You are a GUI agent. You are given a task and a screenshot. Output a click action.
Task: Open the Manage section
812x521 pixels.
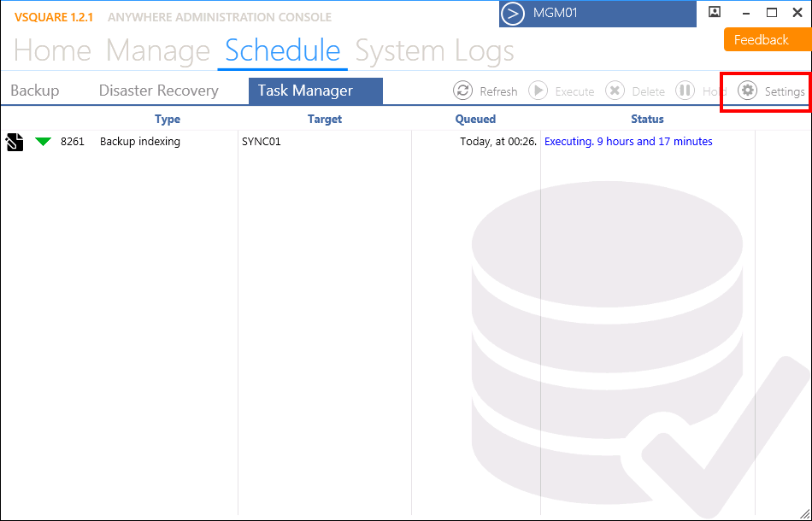[158, 50]
